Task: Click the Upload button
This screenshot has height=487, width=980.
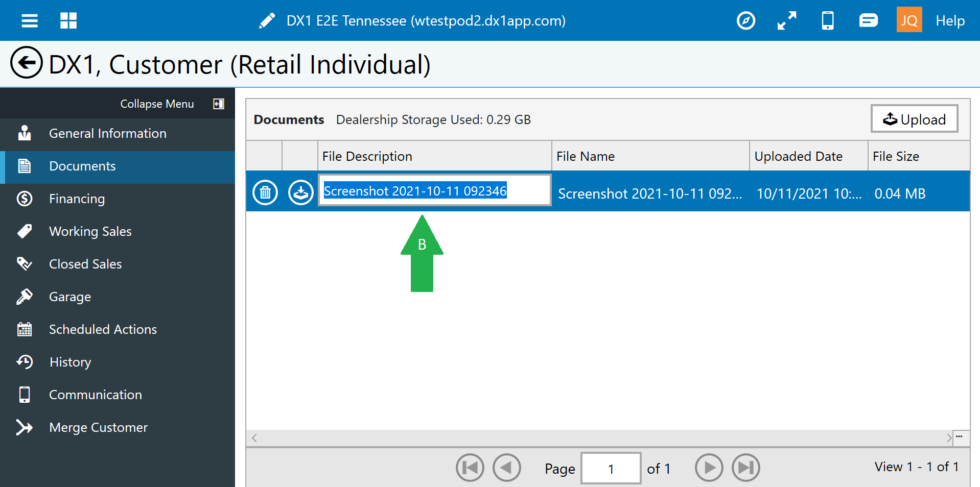Action: [x=914, y=119]
